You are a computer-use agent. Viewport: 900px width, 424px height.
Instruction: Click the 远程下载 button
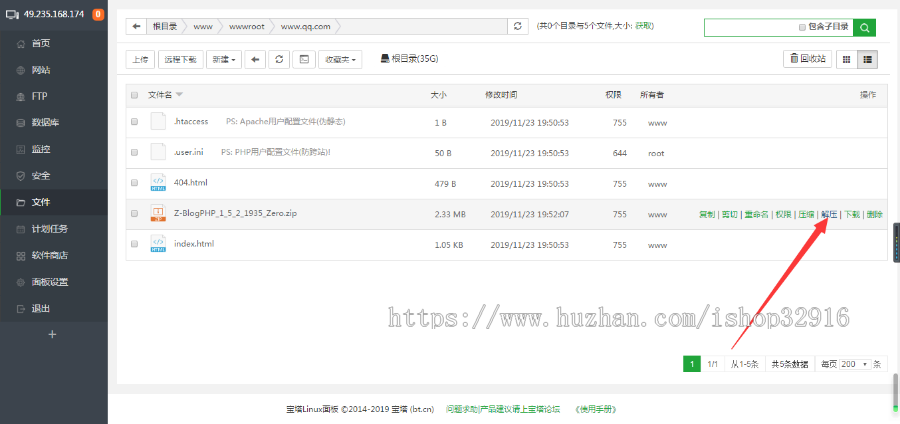pos(180,60)
